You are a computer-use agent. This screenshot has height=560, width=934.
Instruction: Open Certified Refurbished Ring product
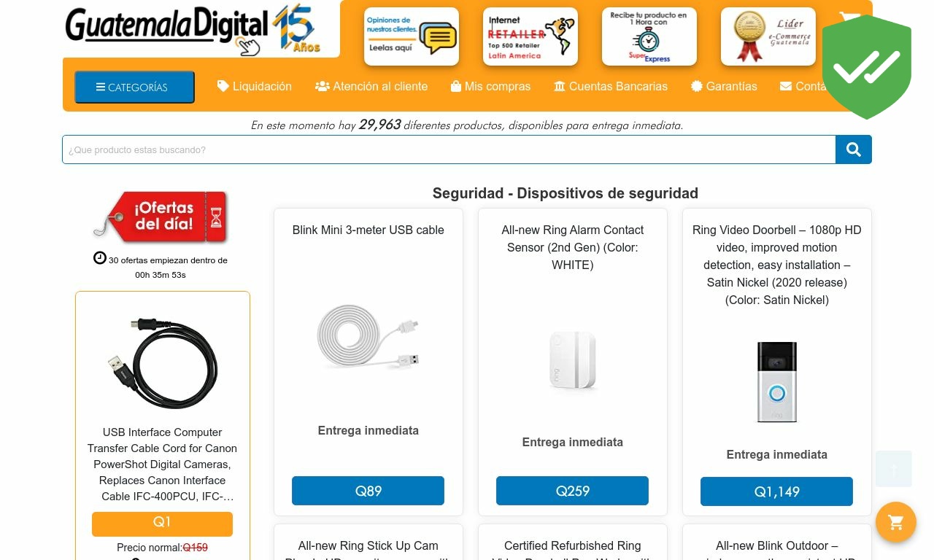(x=573, y=551)
